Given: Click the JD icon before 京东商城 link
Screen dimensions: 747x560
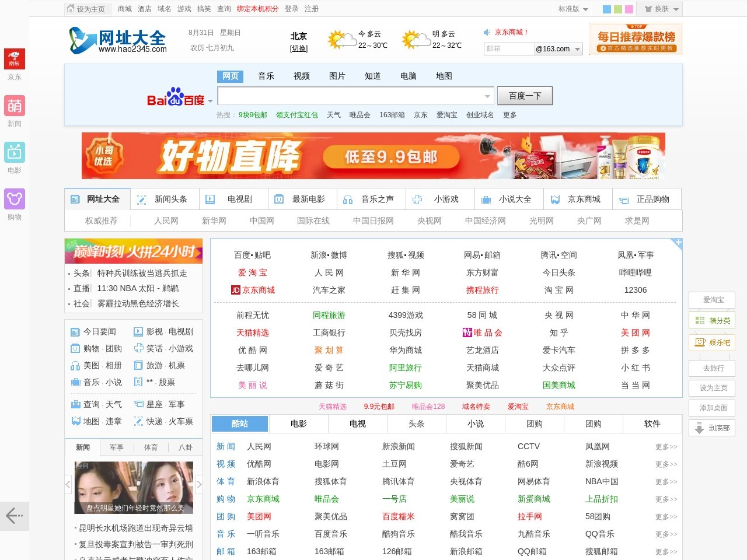Looking at the screenshot, I should click(x=236, y=290).
